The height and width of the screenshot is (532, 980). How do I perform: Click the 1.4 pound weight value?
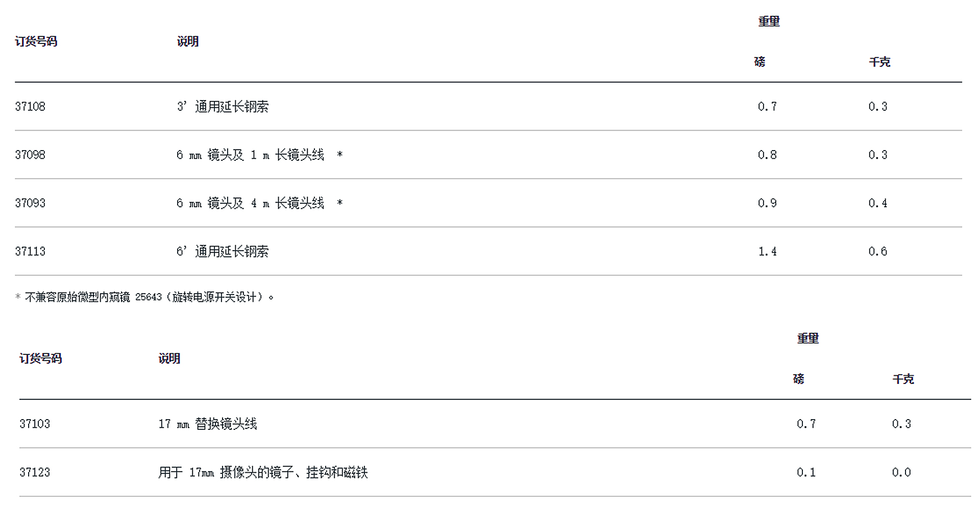click(x=767, y=251)
